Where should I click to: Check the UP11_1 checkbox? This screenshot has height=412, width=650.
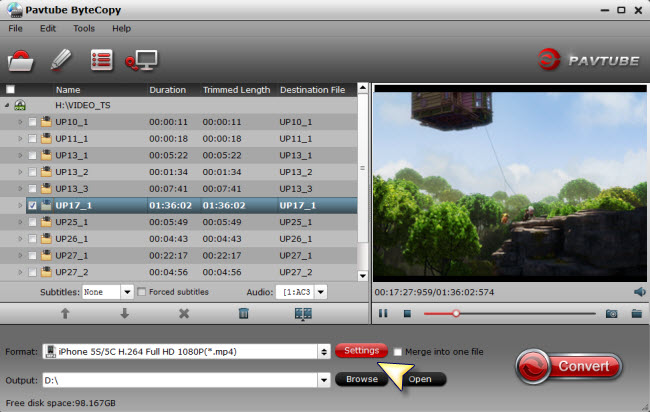[x=32, y=139]
